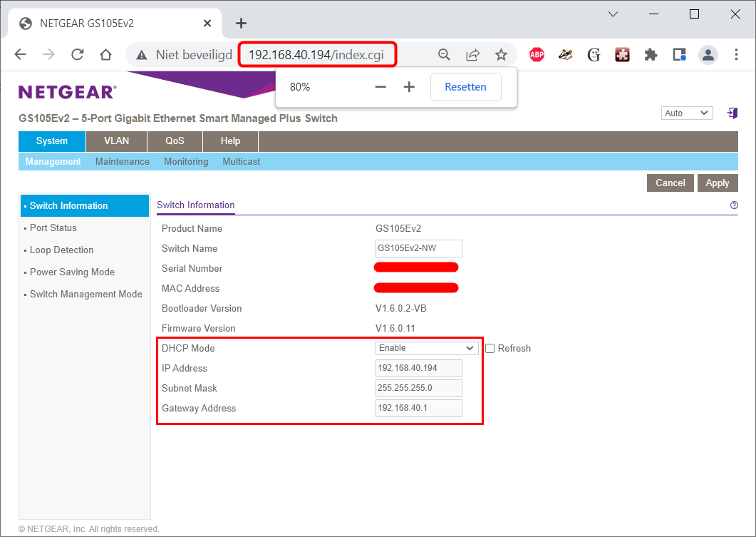The height and width of the screenshot is (537, 756).
Task: Open the user profile avatar icon
Action: (708, 55)
